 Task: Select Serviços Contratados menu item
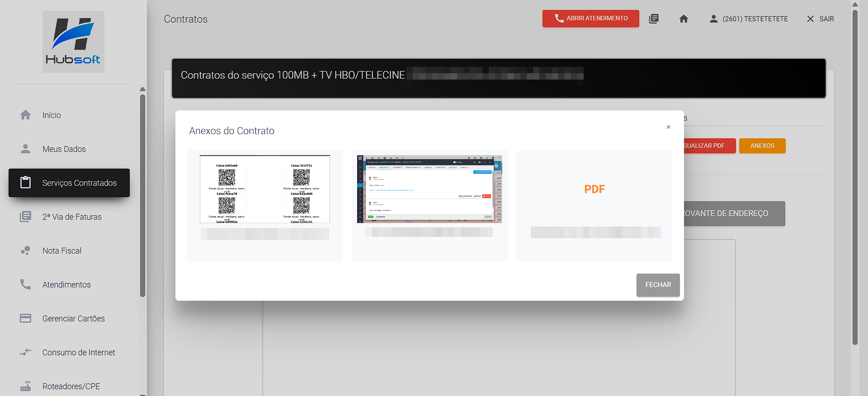coord(69,183)
